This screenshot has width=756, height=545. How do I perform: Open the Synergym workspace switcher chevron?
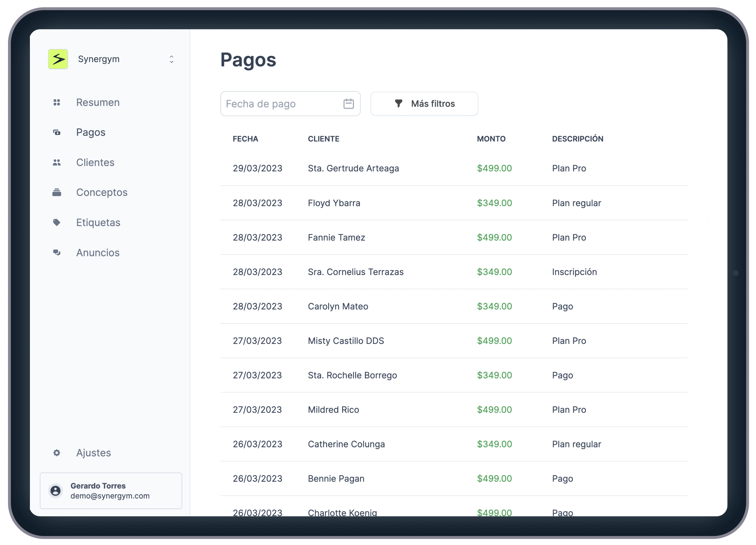(171, 59)
